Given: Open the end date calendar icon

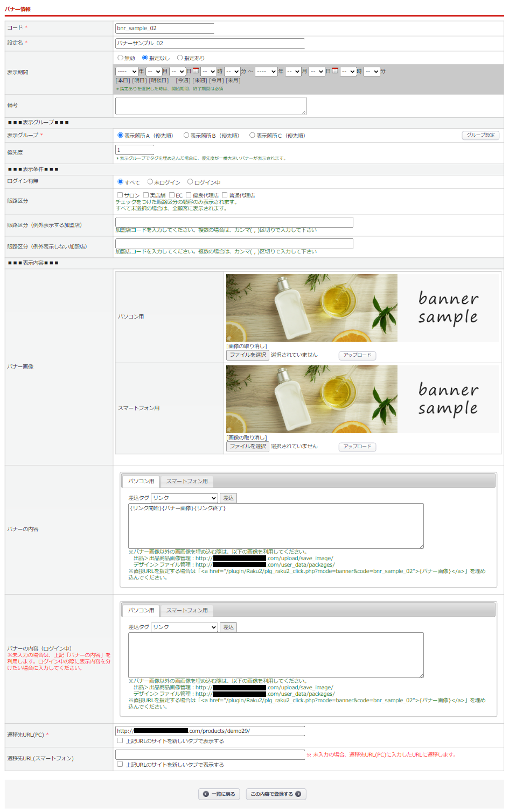Looking at the screenshot, I should tap(335, 70).
